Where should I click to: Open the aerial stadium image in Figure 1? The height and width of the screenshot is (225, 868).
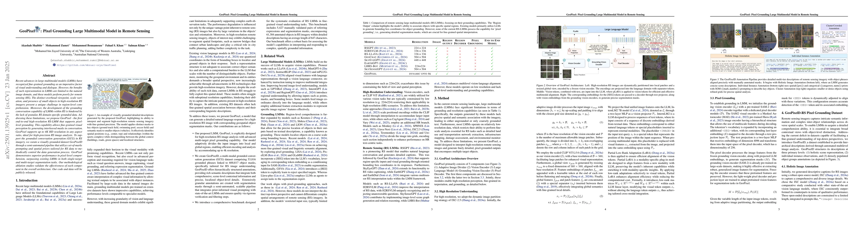pyautogui.click(x=137, y=96)
